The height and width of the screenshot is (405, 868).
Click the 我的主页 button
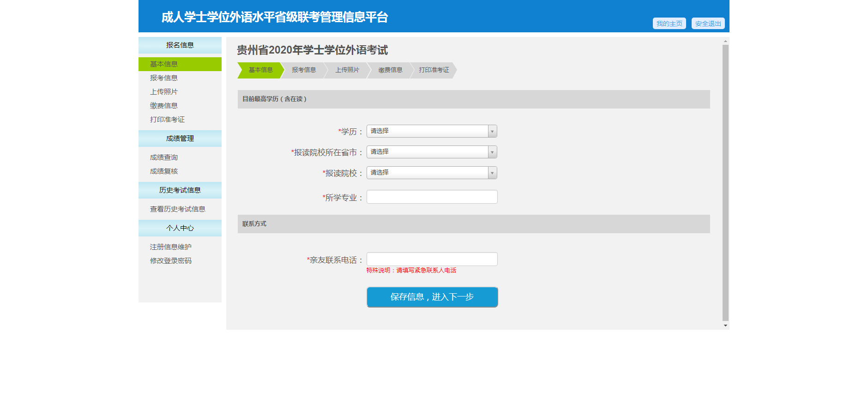pos(669,24)
